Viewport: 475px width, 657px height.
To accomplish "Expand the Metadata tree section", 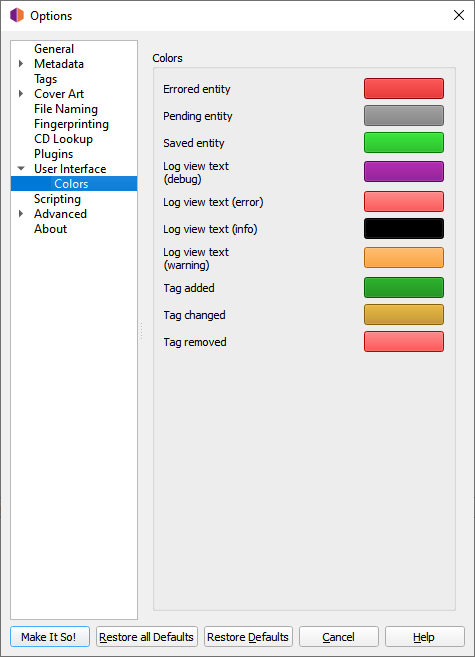I will [x=21, y=64].
